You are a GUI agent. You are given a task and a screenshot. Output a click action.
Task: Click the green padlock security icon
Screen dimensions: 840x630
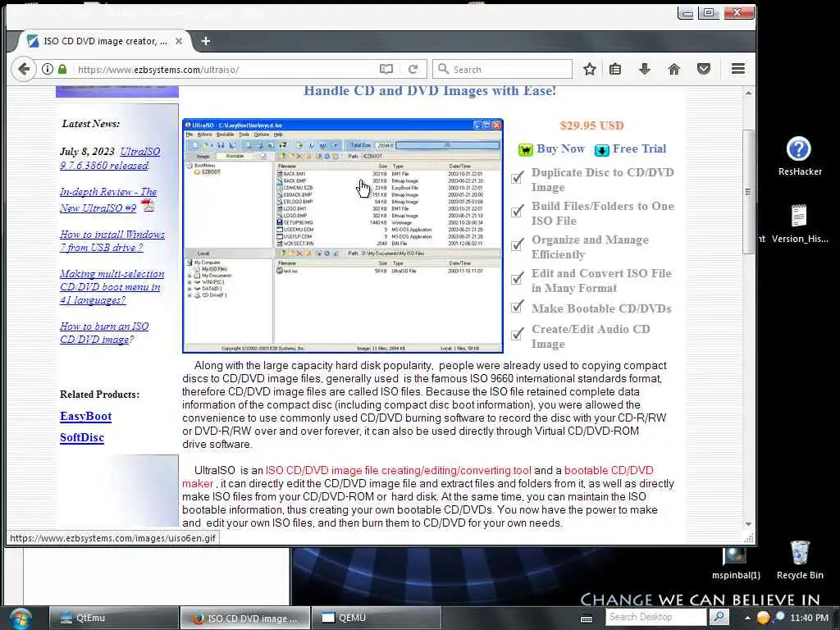(62, 69)
